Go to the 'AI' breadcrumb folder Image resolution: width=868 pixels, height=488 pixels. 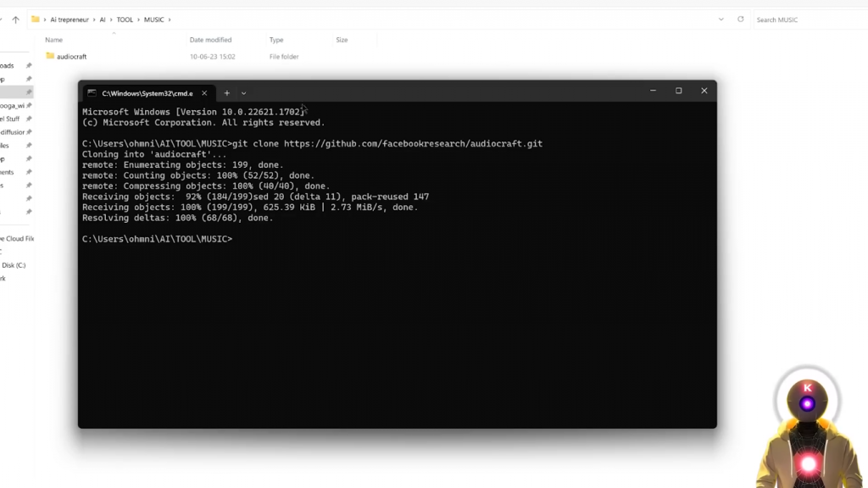(103, 19)
